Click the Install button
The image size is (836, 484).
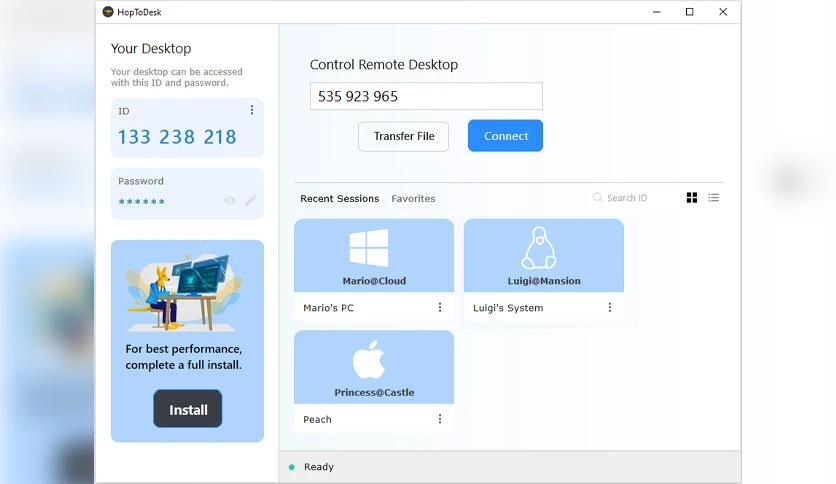188,409
